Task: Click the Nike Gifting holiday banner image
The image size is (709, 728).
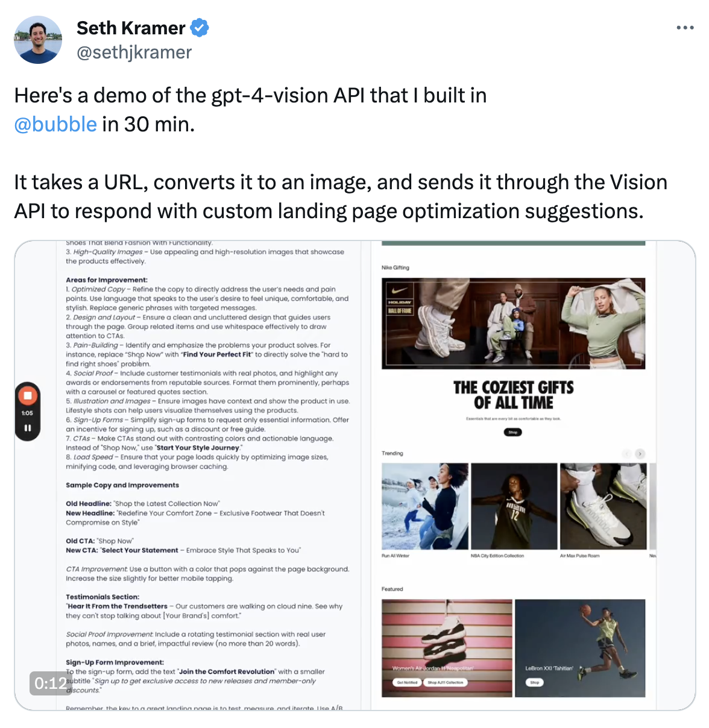Action: 514,324
